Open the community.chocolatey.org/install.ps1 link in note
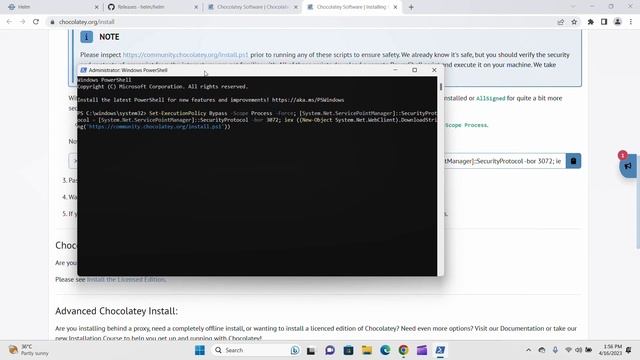The height and width of the screenshot is (360, 640). (x=185, y=55)
